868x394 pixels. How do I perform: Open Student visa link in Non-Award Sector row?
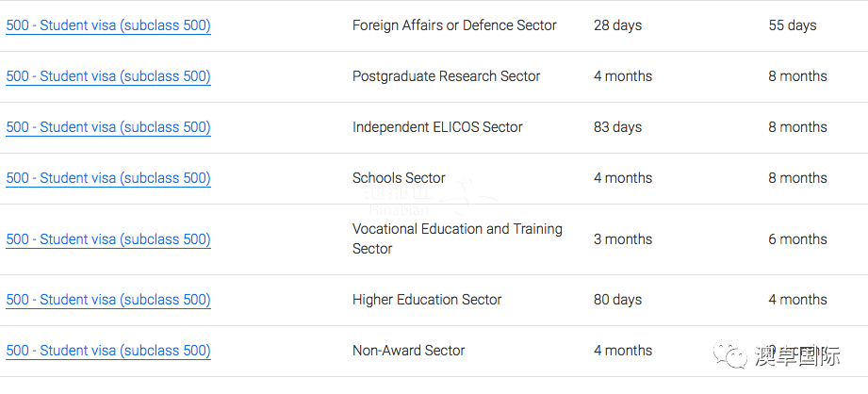pos(108,351)
